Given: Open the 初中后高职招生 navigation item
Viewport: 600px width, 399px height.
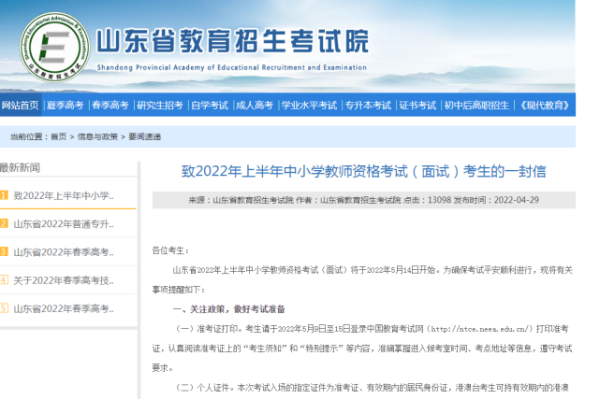Looking at the screenshot, I should pos(477,105).
